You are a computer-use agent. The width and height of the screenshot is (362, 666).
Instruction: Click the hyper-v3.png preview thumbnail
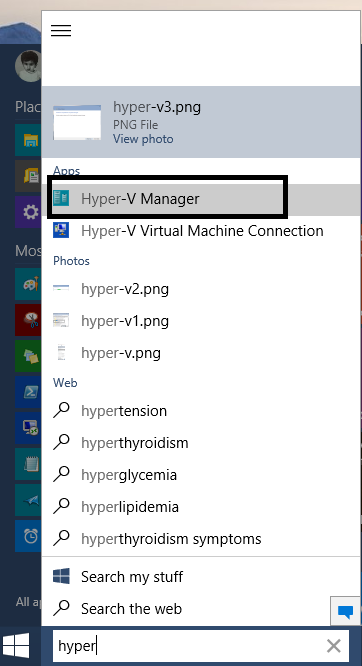pos(77,122)
